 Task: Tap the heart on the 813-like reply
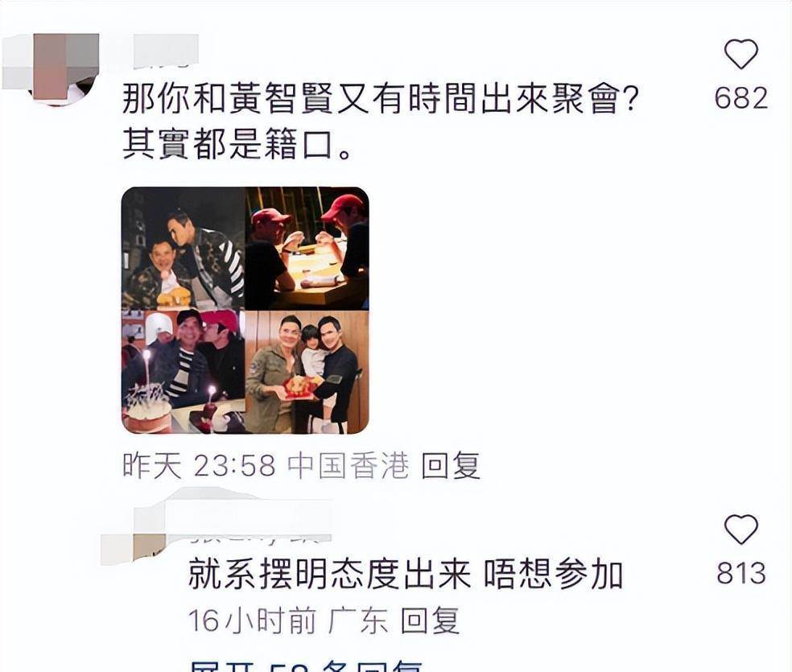(x=741, y=529)
